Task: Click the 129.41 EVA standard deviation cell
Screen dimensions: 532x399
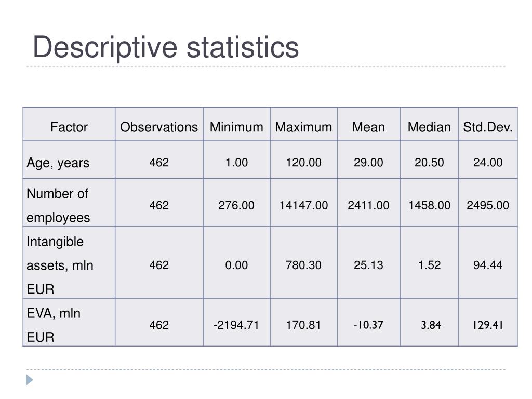Action: click(488, 325)
